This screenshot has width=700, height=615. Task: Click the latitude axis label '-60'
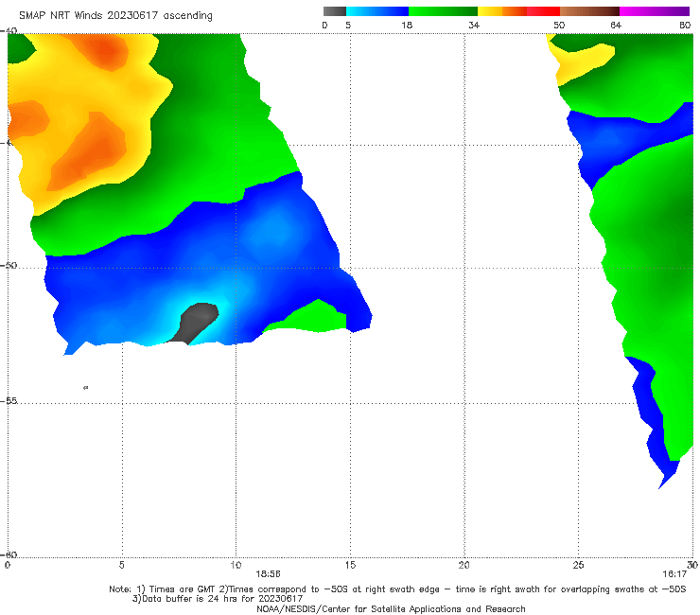(9, 554)
